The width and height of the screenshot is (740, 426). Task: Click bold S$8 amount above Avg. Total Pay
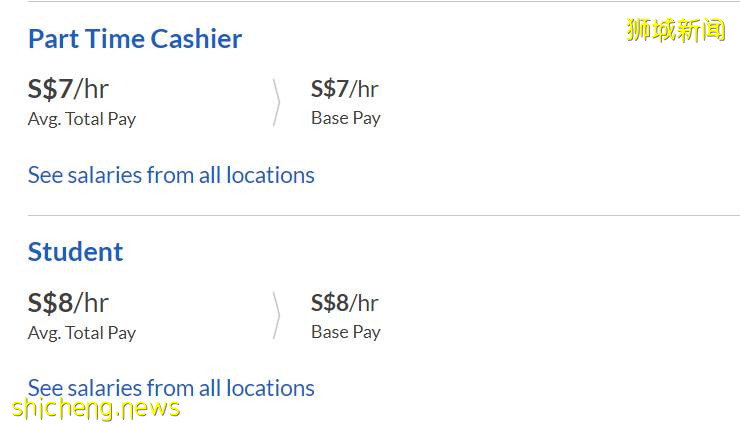[x=50, y=302]
